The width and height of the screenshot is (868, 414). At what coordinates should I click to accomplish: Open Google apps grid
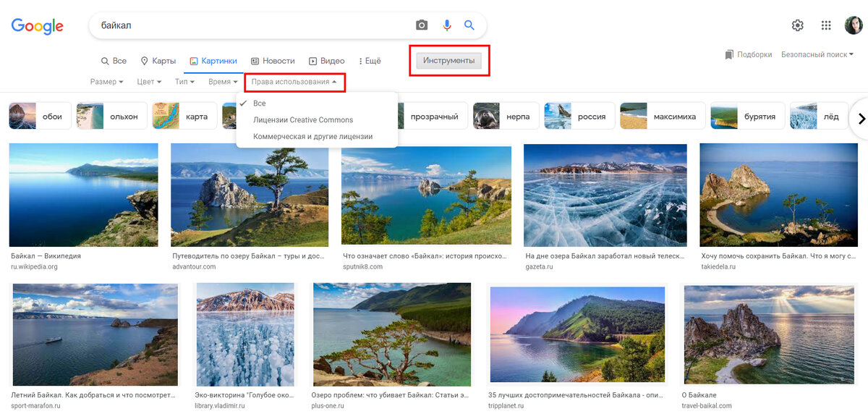826,25
